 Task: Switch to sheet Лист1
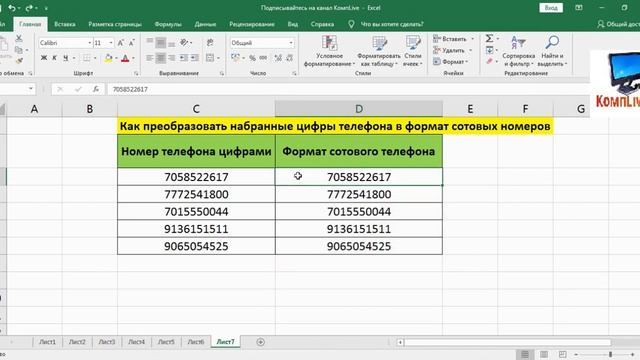[x=47, y=342]
